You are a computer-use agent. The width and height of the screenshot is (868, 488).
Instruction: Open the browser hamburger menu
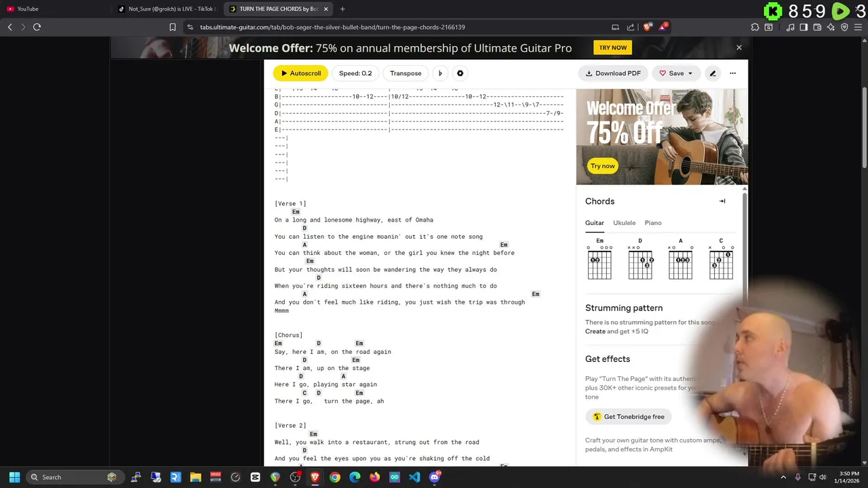pos(859,27)
